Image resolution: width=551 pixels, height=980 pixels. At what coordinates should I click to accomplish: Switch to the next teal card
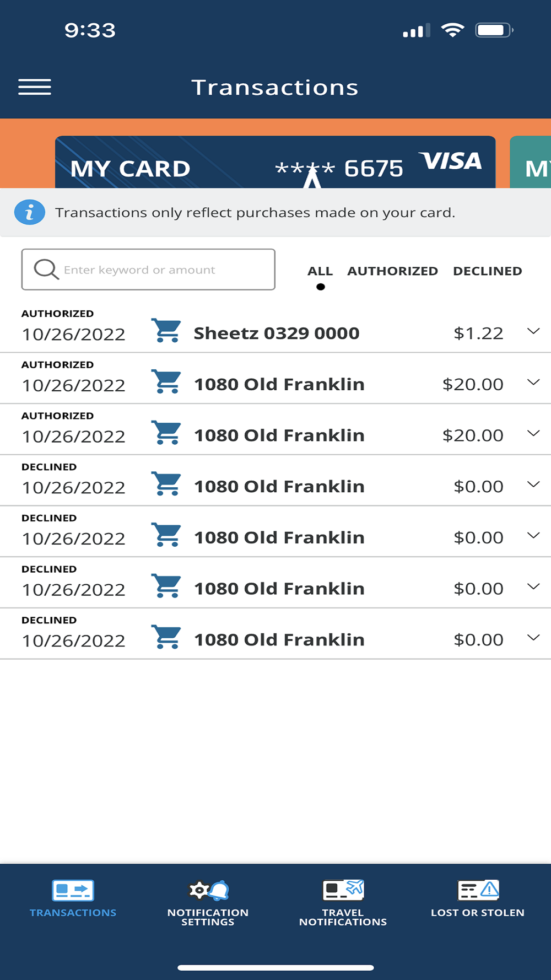click(x=532, y=163)
